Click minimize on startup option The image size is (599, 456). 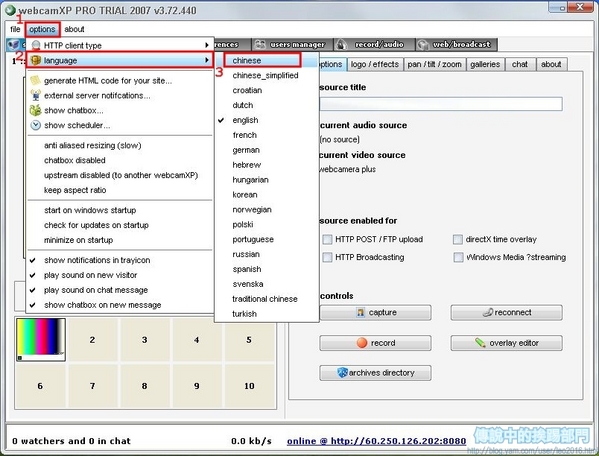point(120,240)
